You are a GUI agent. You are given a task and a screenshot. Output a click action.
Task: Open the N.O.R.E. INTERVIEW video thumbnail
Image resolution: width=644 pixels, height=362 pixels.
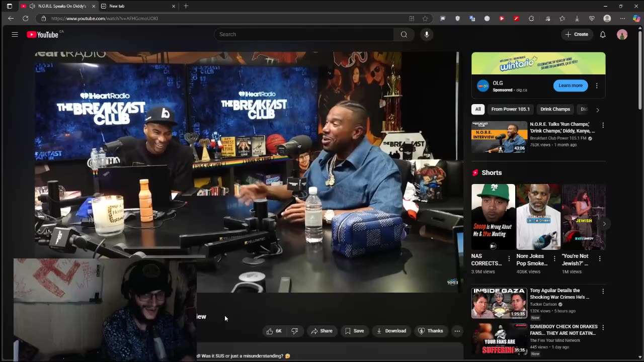pyautogui.click(x=499, y=137)
